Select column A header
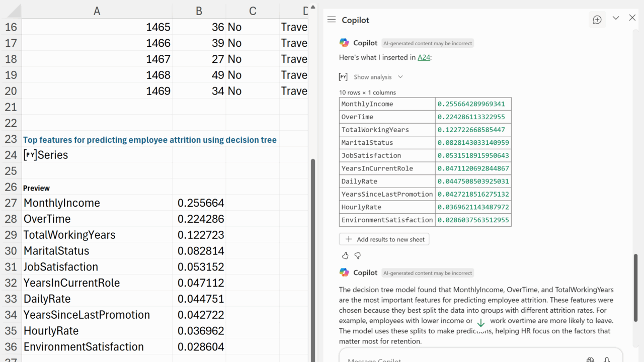The width and height of the screenshot is (644, 362). coord(97,11)
